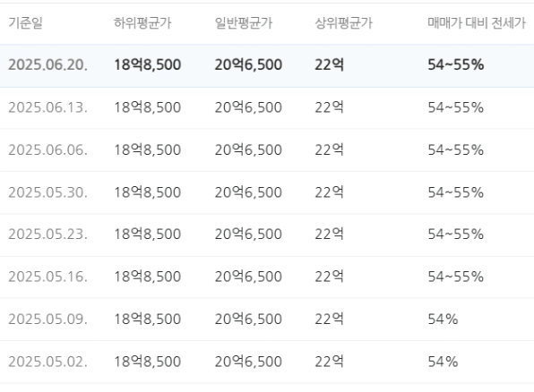Click the 일반평균가 column header

[x=244, y=23]
